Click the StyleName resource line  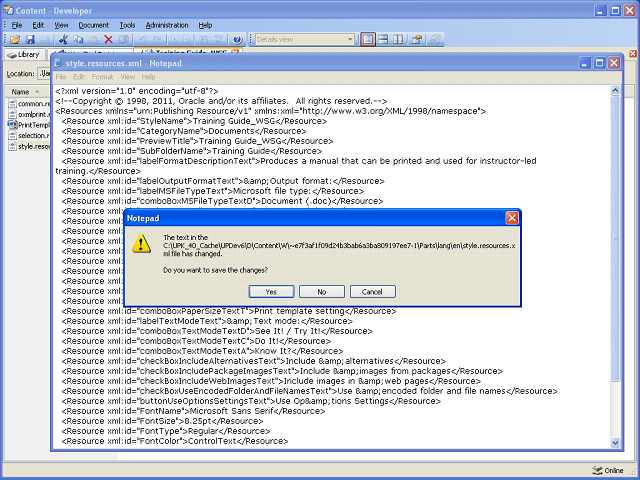click(x=194, y=121)
